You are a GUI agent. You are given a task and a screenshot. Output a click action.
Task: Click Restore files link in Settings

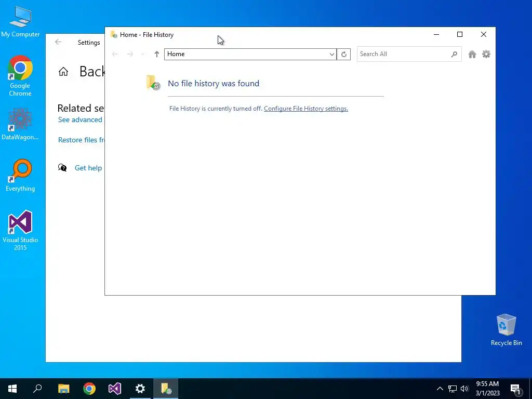tap(81, 140)
